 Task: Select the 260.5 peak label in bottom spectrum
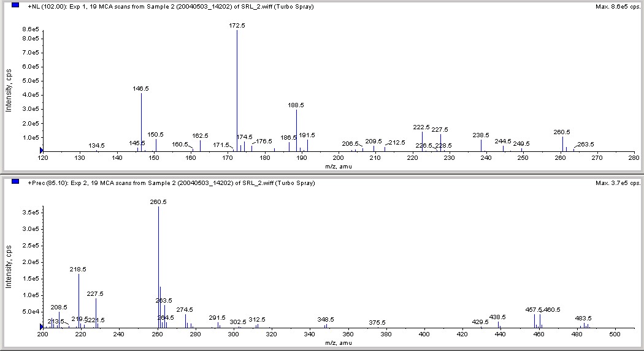(158, 202)
